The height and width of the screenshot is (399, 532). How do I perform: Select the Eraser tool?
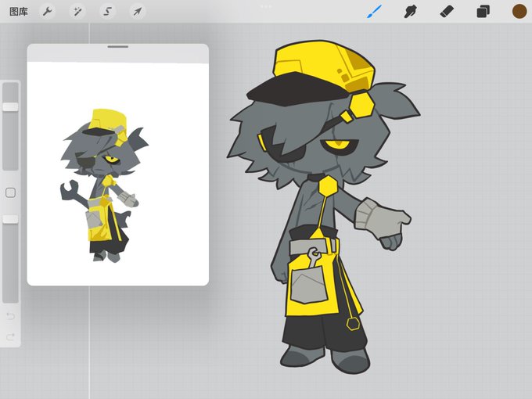click(447, 12)
